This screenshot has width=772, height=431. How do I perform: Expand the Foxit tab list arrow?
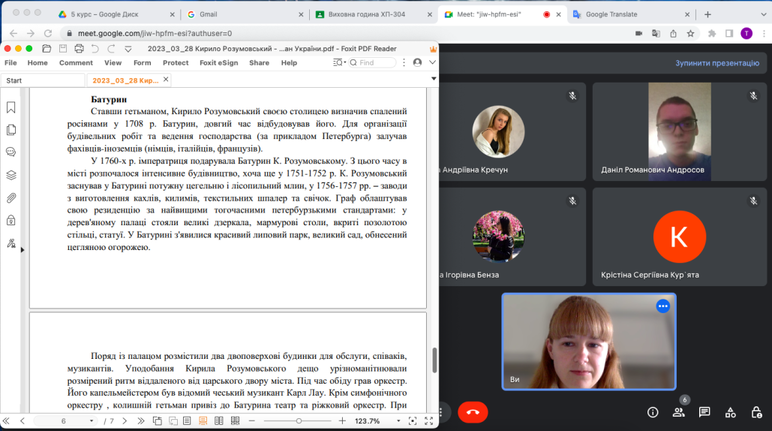(433, 79)
